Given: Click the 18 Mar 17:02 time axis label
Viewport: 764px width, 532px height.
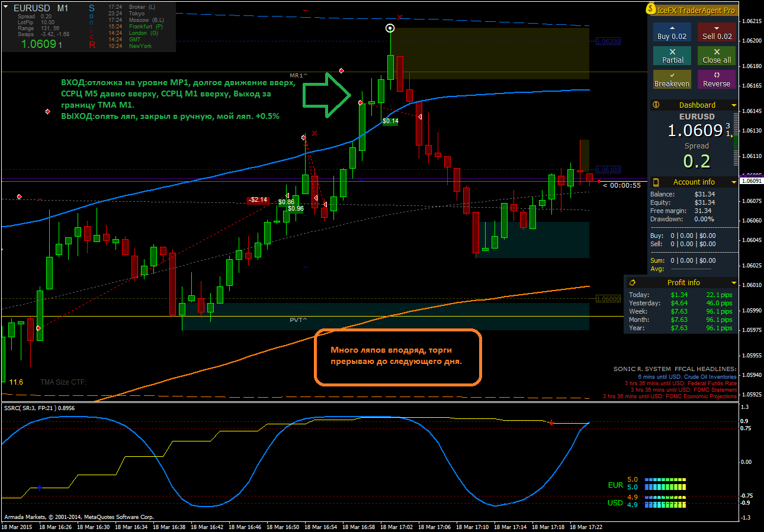Looking at the screenshot, I should 396,527.
